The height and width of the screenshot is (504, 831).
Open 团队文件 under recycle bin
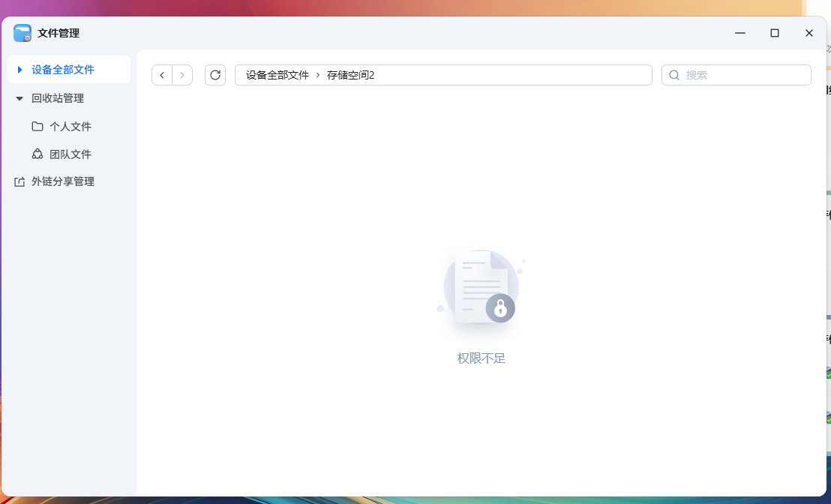click(x=70, y=154)
